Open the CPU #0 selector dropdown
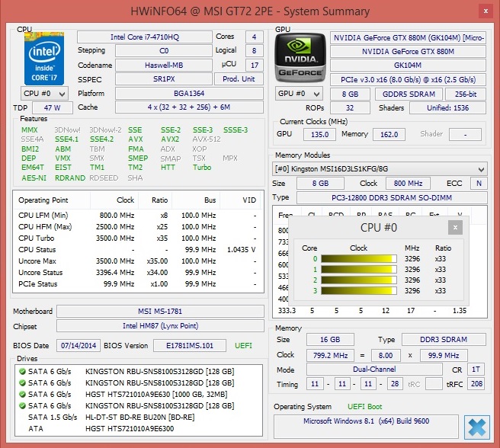500x448 pixels. (x=44, y=94)
